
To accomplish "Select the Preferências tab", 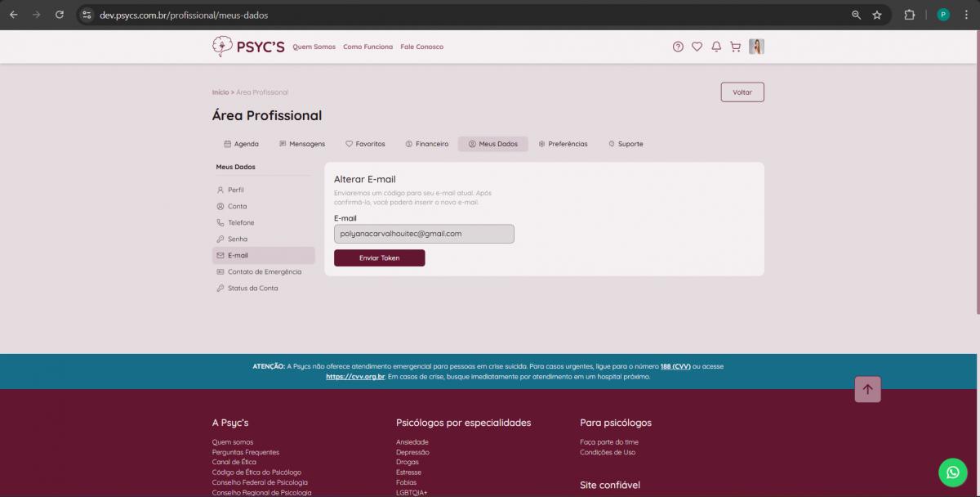I will click(x=563, y=144).
